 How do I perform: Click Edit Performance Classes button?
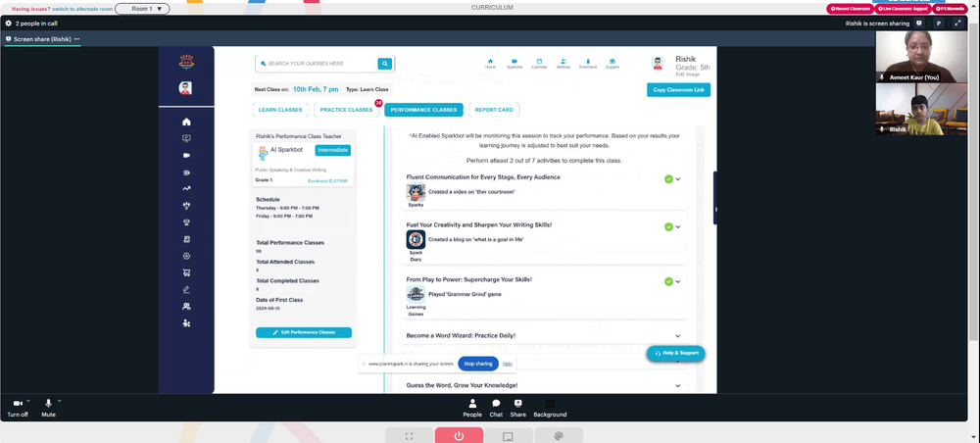[x=304, y=332]
